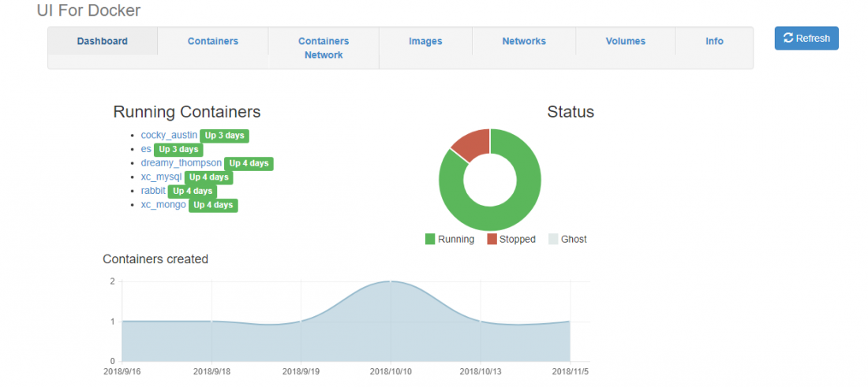The height and width of the screenshot is (387, 868).
Task: Open the Volumes tab
Action: [x=625, y=41]
